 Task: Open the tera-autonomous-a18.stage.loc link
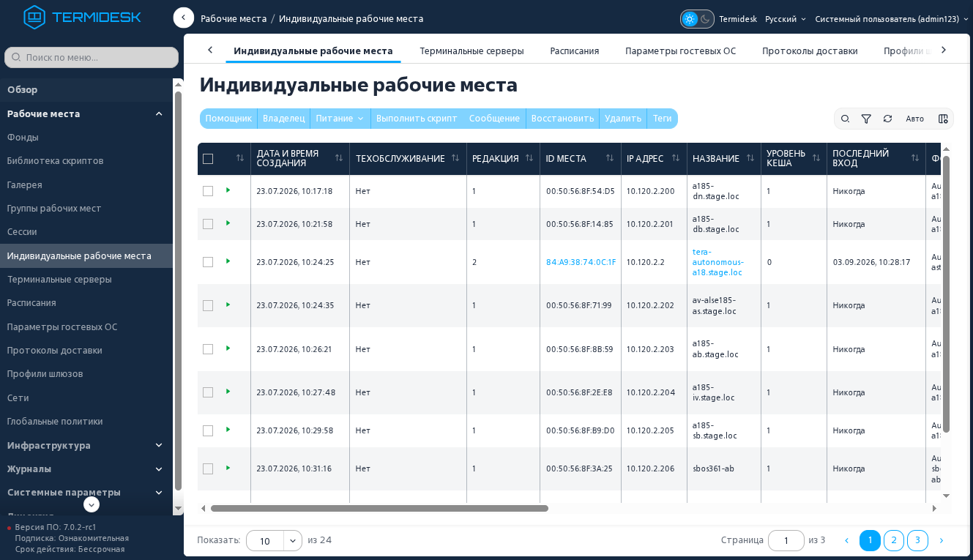click(718, 261)
